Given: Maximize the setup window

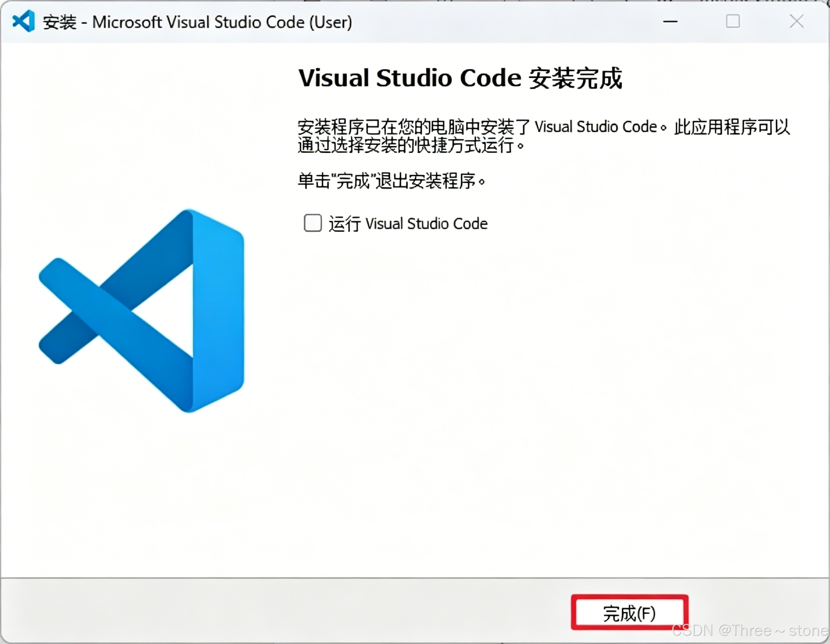Looking at the screenshot, I should [732, 22].
